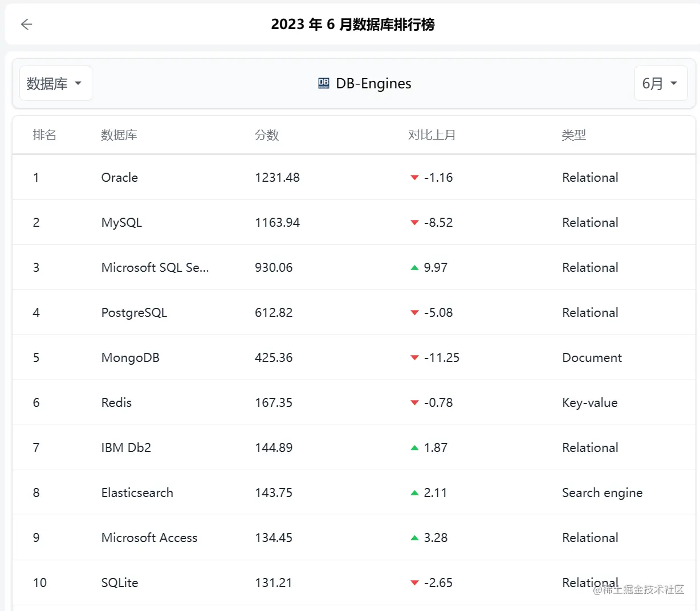Open the 数据库 category dropdown
Image resolution: width=700 pixels, height=611 pixels.
tap(55, 83)
